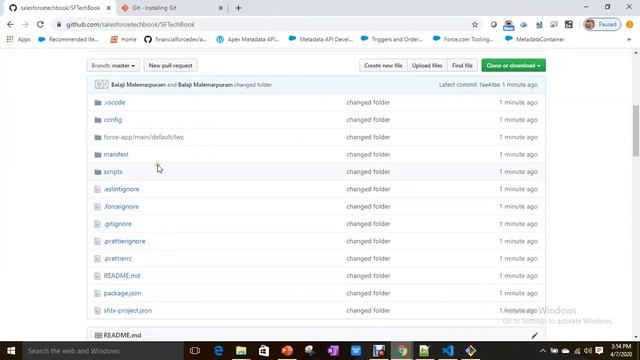Click the Find file button
The image size is (640, 360).
tap(462, 65)
